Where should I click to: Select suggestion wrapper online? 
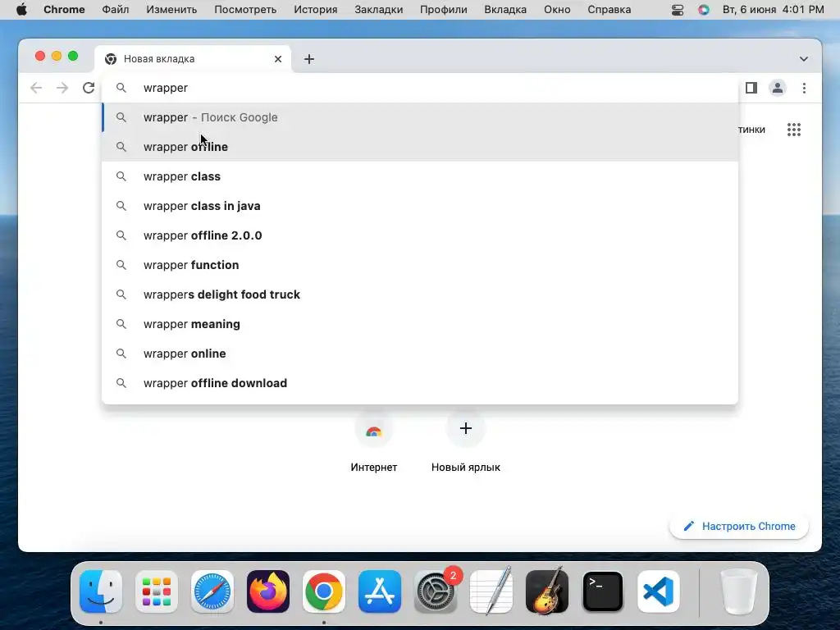420,354
